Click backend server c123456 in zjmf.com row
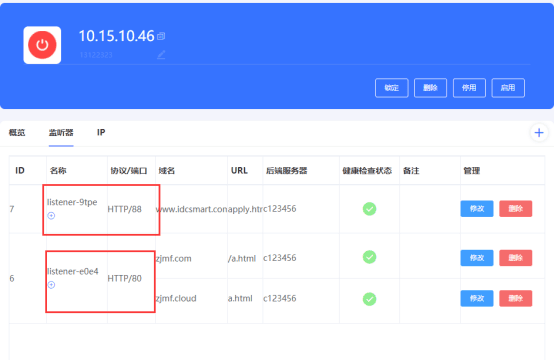554x361 pixels. pyautogui.click(x=279, y=258)
